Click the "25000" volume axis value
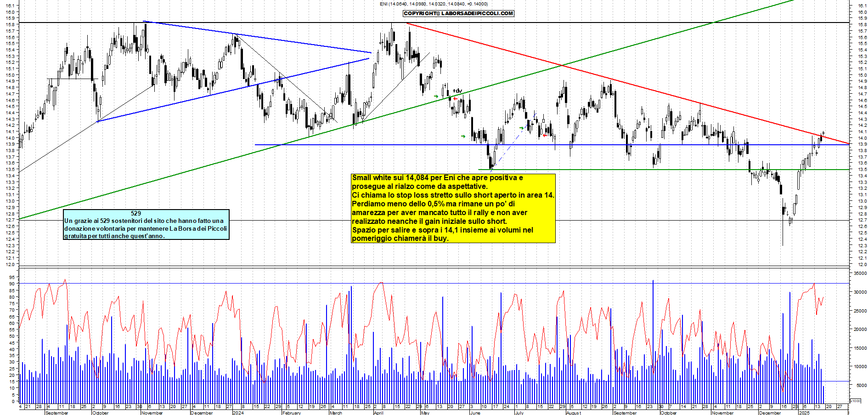 [860, 311]
